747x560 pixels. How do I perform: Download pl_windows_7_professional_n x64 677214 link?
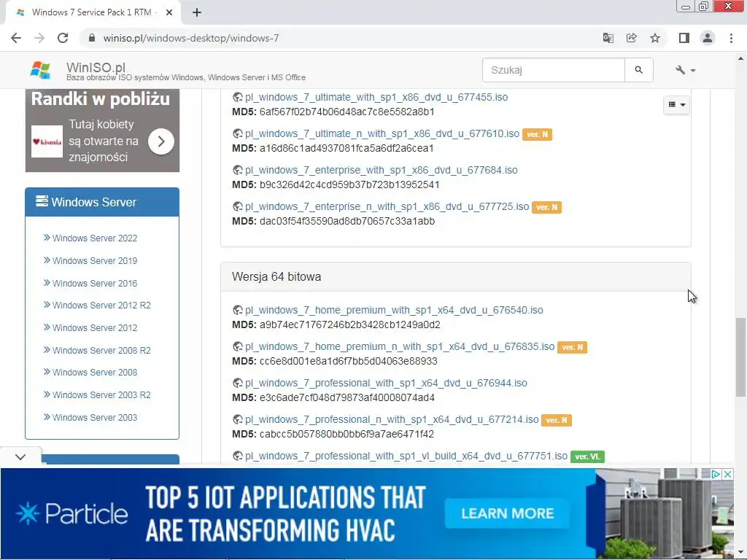pos(392,419)
